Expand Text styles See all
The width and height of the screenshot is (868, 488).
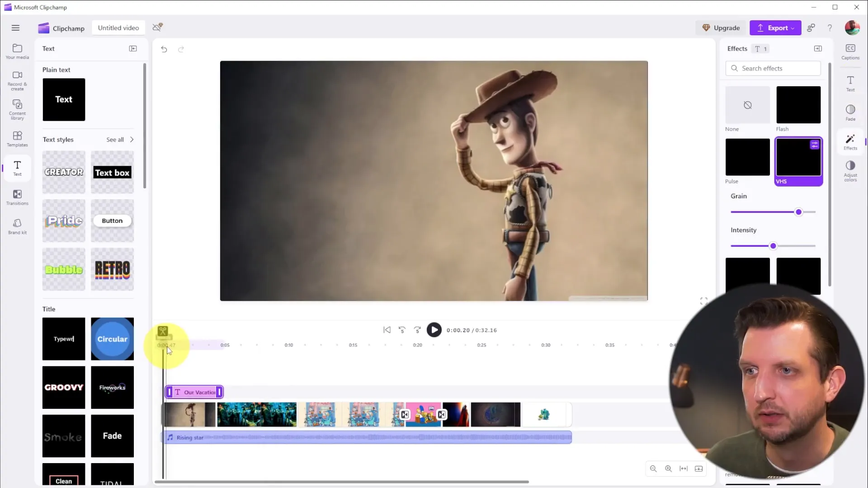point(120,140)
